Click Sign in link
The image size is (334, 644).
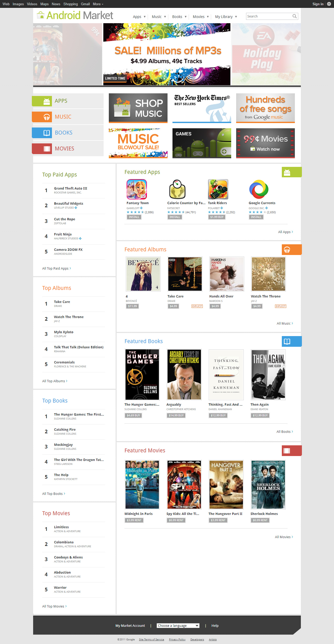pos(318,4)
